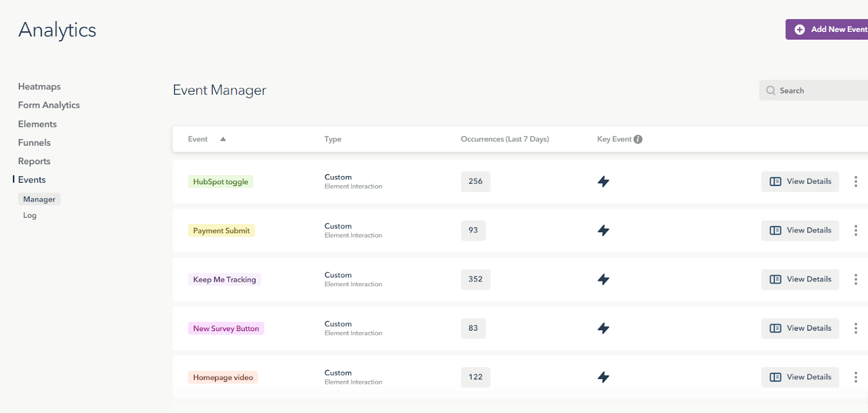Toggle key event bolt for Payment Submit
This screenshot has height=413, width=868.
click(603, 230)
